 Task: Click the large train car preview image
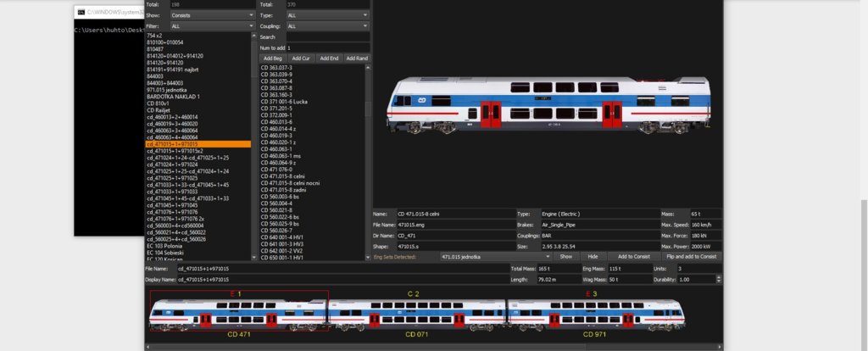[x=548, y=105]
